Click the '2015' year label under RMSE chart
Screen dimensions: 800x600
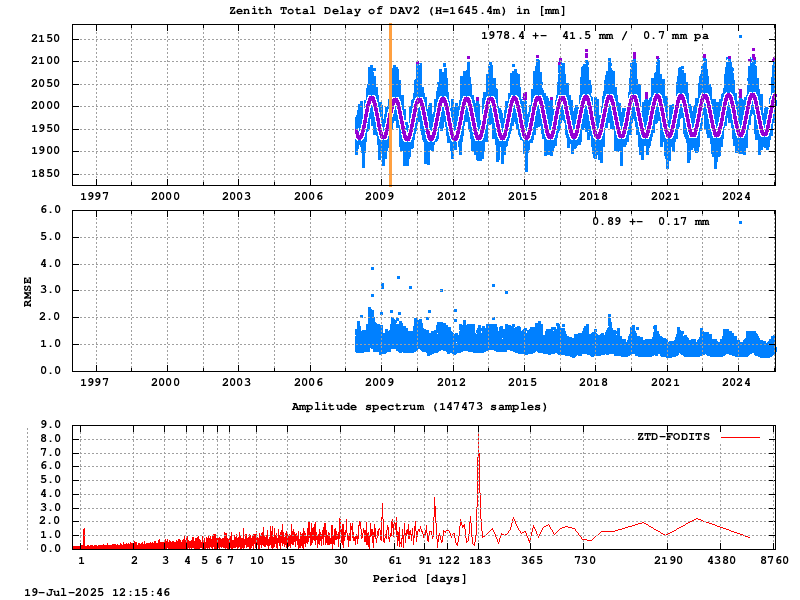tap(522, 382)
